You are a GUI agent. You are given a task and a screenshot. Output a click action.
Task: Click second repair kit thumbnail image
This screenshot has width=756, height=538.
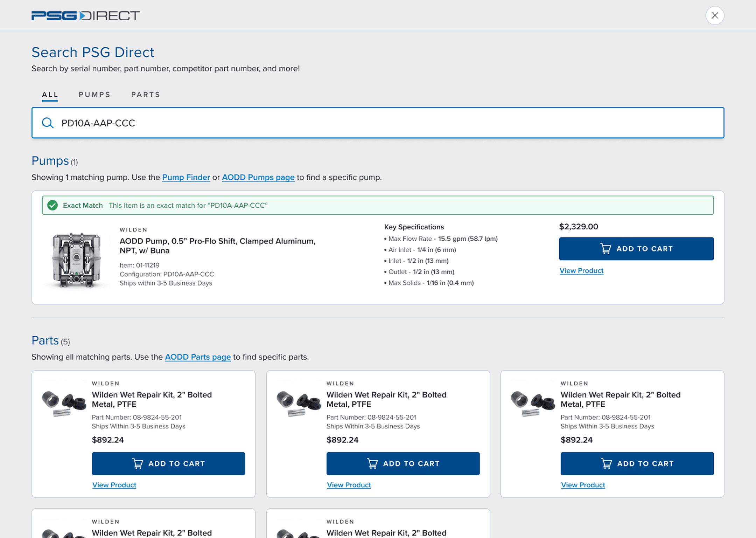[x=299, y=403]
